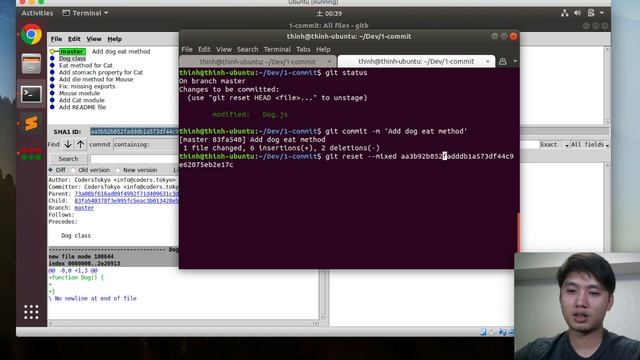This screenshot has width=640, height=360.
Task: Click the find next up arrow in gitk
Action: tap(81, 144)
